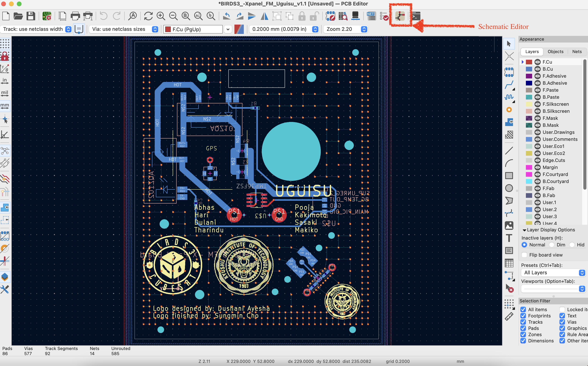Open the Via sizes dropdown

tap(124, 29)
